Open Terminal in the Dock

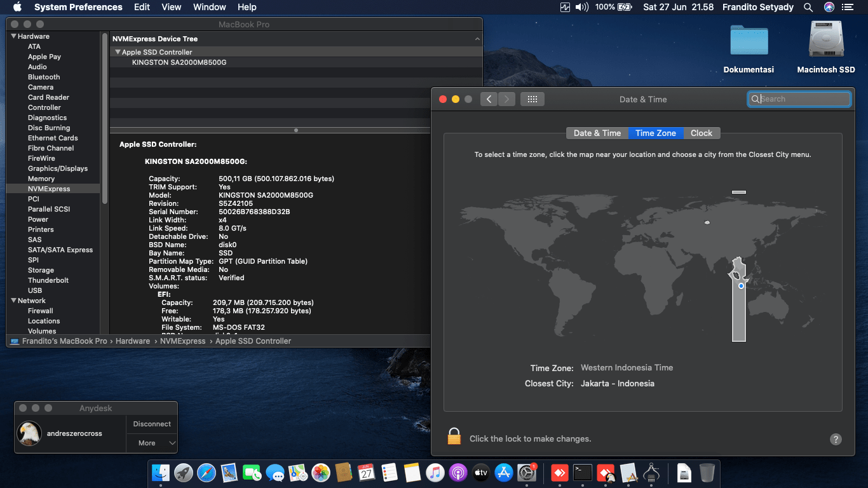(x=583, y=473)
